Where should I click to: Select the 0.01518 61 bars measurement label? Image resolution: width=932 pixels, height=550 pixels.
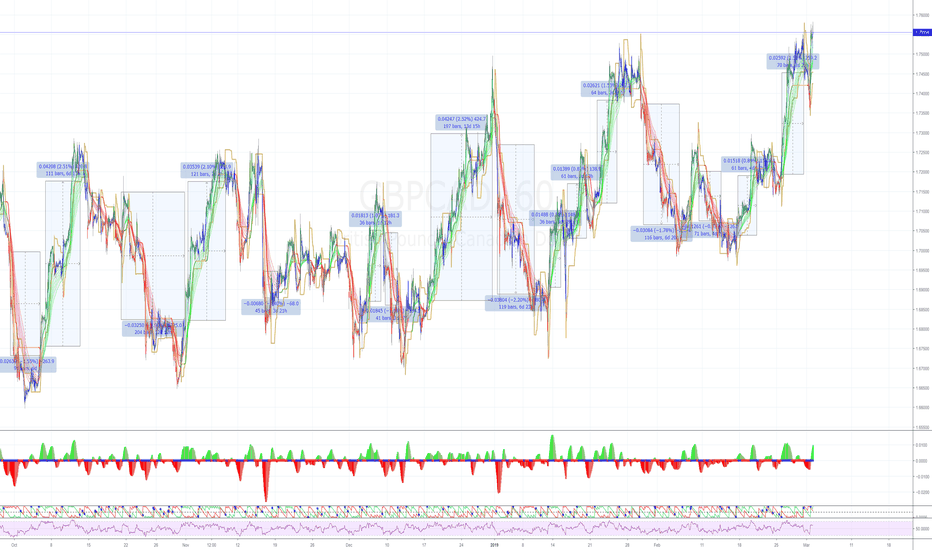tap(747, 164)
